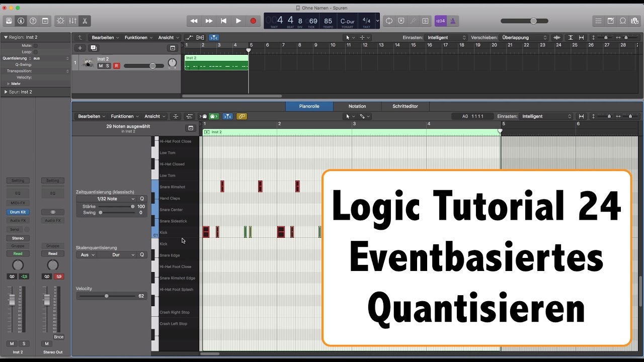Toggle the Metronome button
Viewport: 644px width, 362px height.
452,21
